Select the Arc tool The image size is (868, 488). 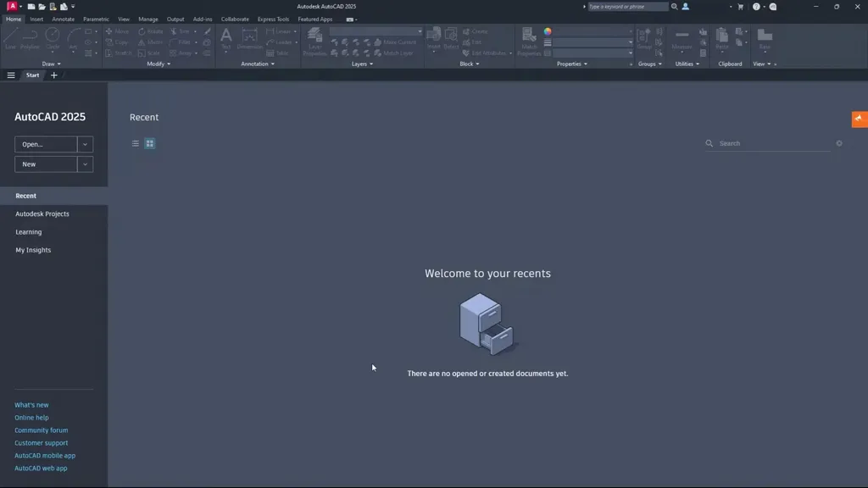point(73,39)
